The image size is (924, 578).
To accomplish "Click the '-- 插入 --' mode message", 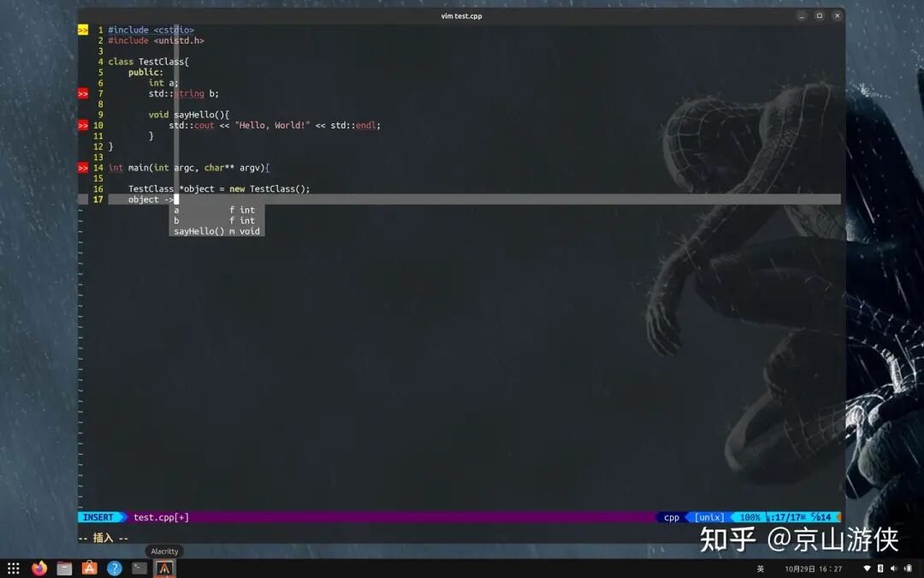I will tap(104, 538).
